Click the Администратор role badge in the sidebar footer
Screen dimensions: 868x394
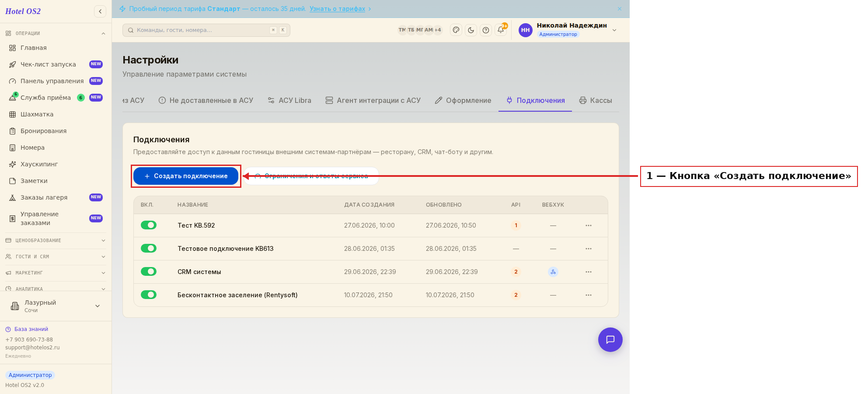point(30,375)
